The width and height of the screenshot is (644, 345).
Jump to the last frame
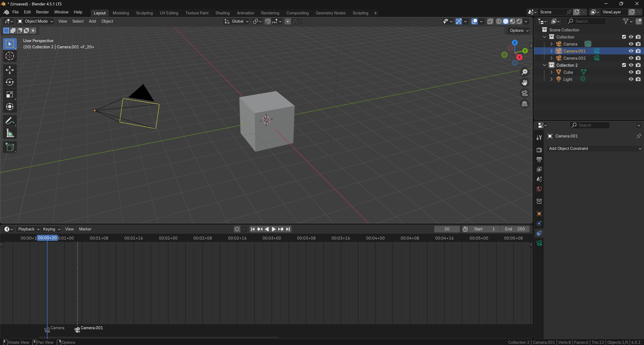tap(288, 229)
